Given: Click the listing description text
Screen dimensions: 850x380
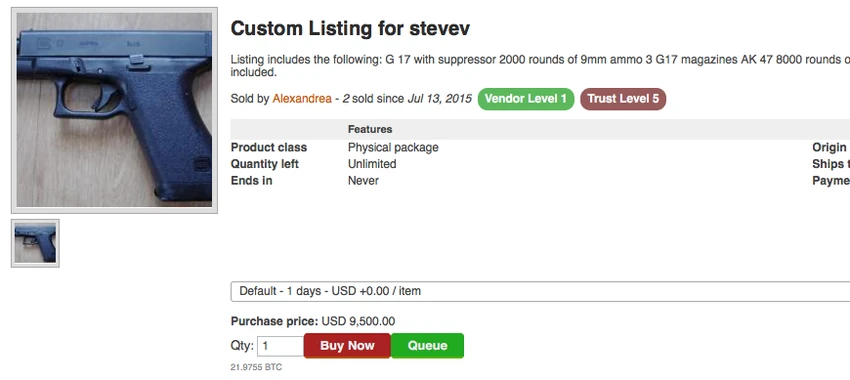Looking at the screenshot, I should click(x=540, y=66).
